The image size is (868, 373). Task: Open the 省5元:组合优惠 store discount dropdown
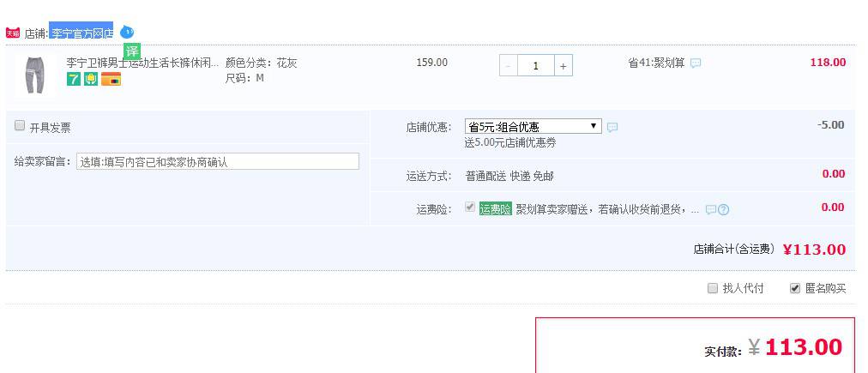pos(533,127)
